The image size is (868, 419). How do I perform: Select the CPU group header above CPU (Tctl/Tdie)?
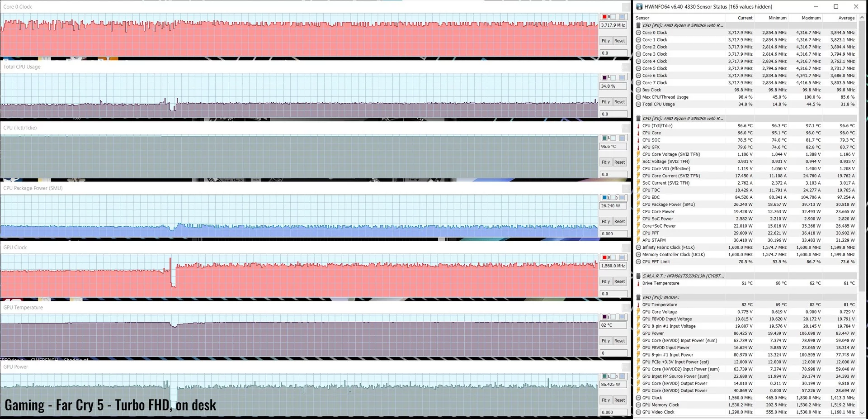[683, 119]
